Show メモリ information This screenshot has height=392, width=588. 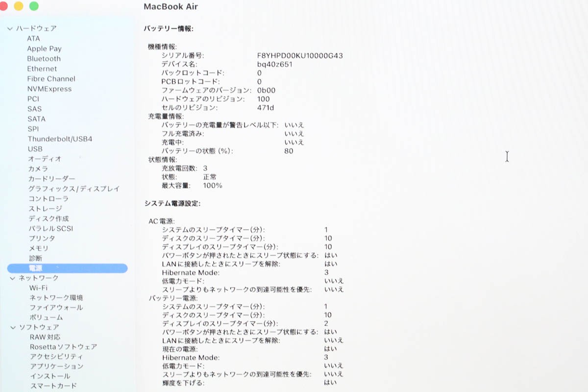37,248
